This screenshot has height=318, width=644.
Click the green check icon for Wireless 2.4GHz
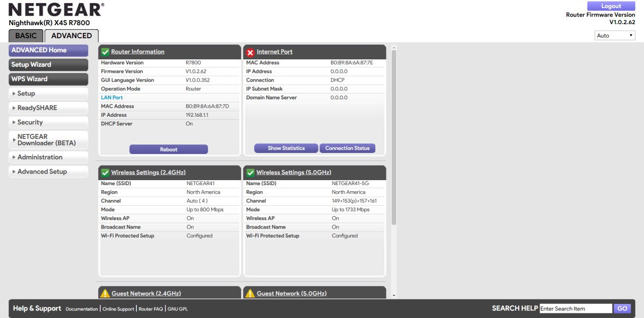point(105,173)
